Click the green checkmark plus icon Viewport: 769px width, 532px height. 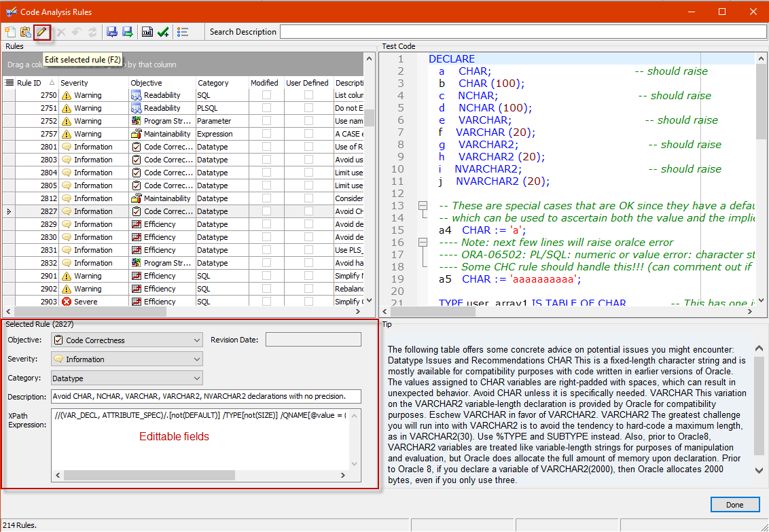(163, 32)
